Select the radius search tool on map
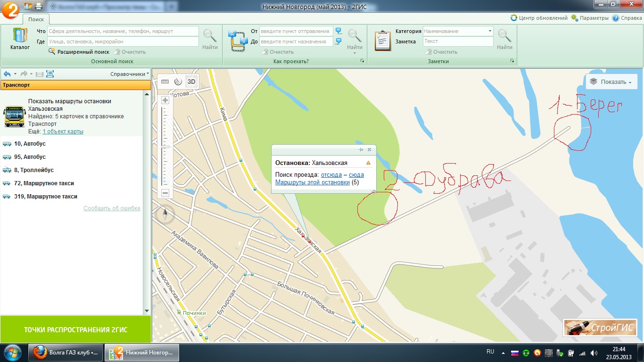 click(178, 82)
